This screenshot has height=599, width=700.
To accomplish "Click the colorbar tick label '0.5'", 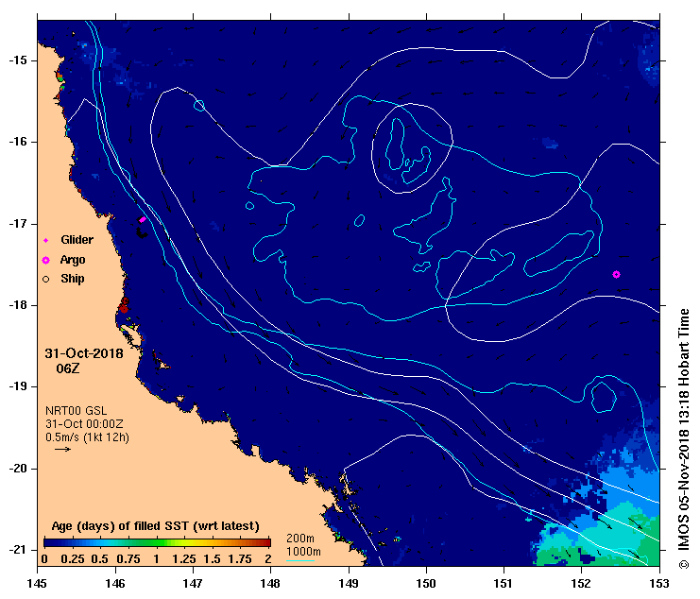I will coord(101,559).
